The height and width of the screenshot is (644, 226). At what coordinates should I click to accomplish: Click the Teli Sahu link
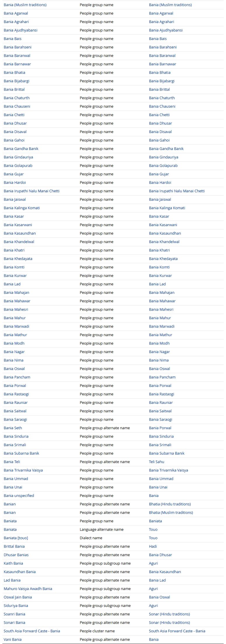pos(156,462)
